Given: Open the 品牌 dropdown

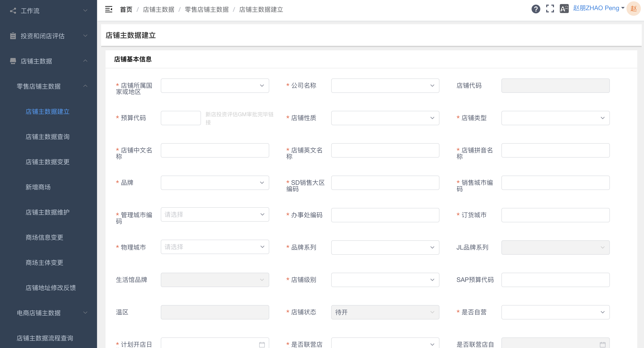Looking at the screenshot, I should 215,183.
